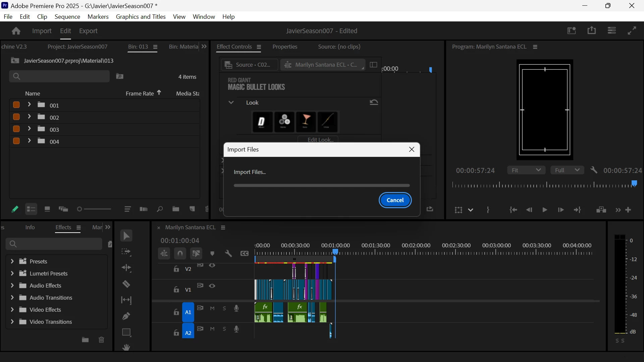Select the Ripple Edit tool

coord(126,268)
